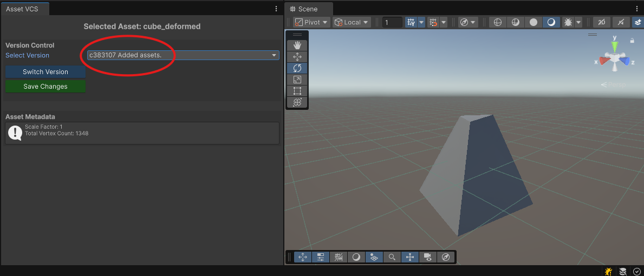
Task: Toggle scene effects layers icon
Action: click(638, 22)
